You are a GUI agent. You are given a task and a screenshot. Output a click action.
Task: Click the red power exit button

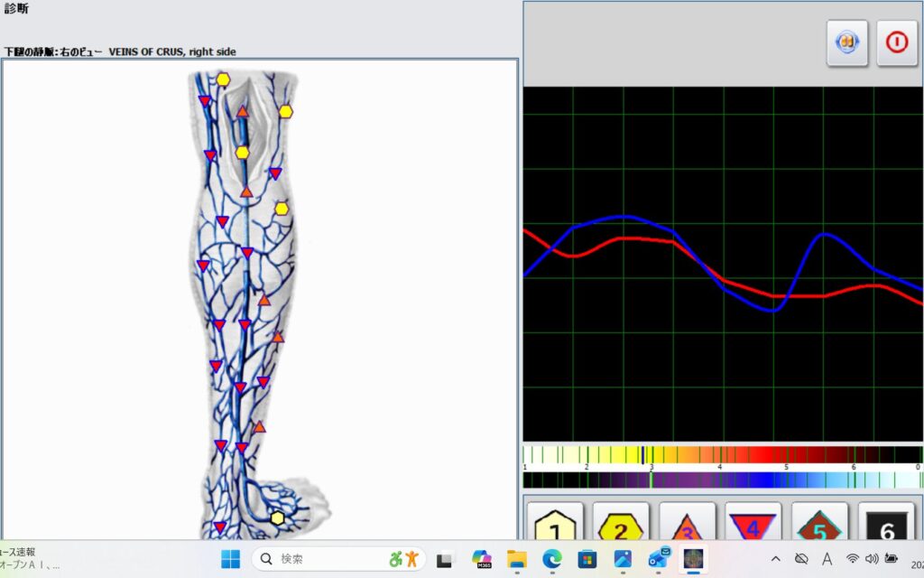pos(896,43)
